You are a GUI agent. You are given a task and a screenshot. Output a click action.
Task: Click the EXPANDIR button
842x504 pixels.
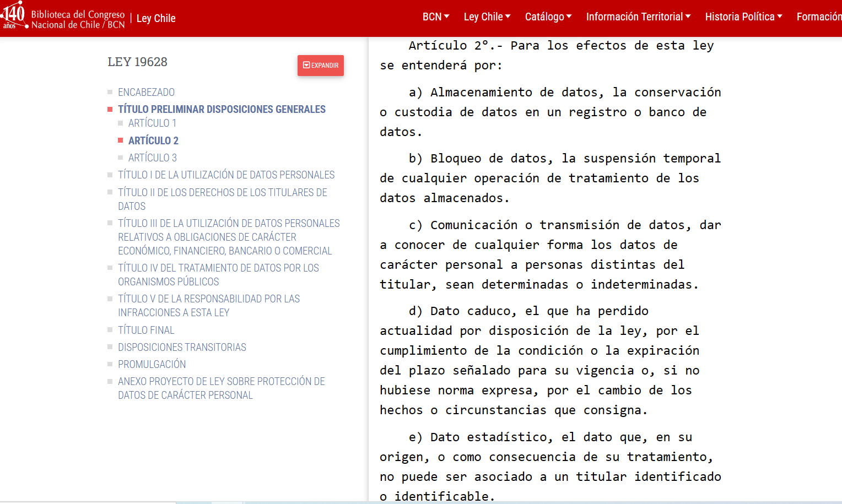[321, 66]
